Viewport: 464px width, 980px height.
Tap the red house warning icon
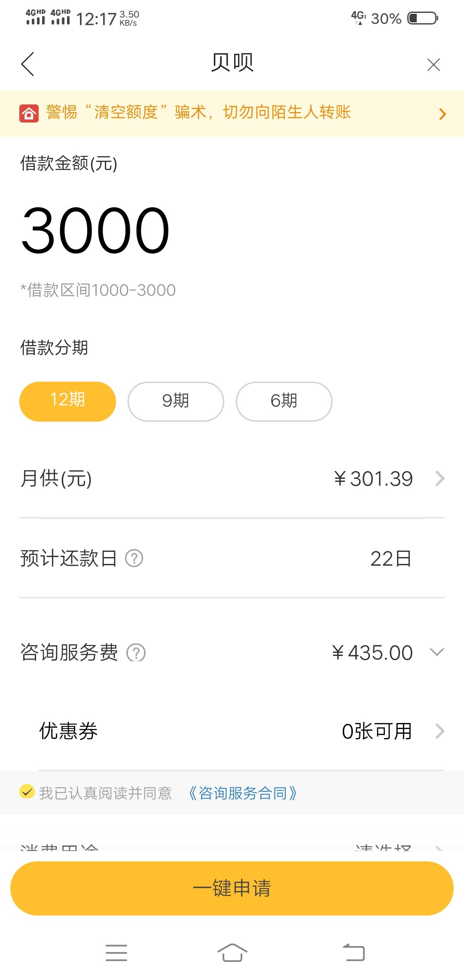pos(29,113)
